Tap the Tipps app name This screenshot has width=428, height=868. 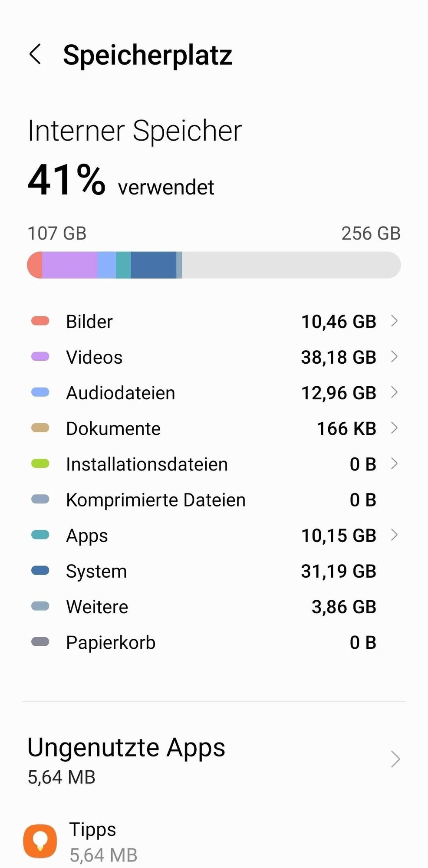[92, 829]
